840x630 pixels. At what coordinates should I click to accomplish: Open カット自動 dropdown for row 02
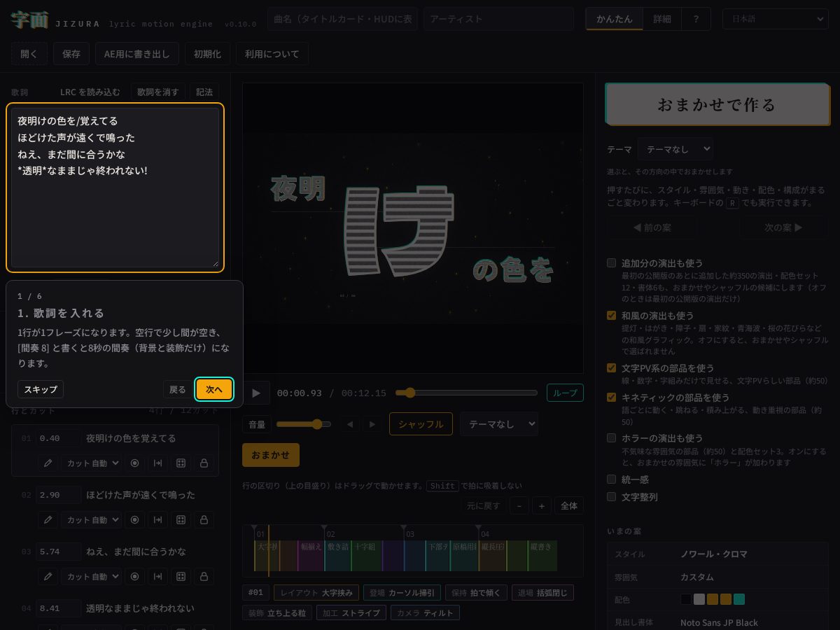click(x=92, y=520)
